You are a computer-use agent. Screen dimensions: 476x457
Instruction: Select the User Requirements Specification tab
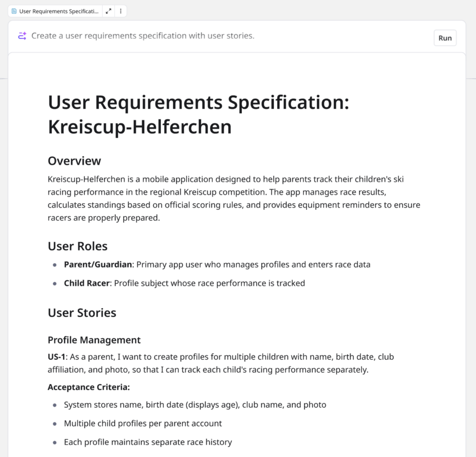point(59,11)
